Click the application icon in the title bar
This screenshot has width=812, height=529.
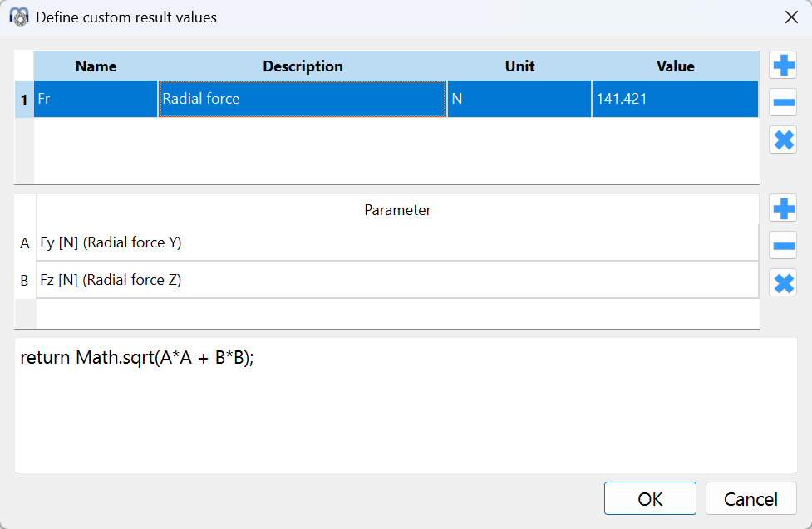(x=21, y=17)
